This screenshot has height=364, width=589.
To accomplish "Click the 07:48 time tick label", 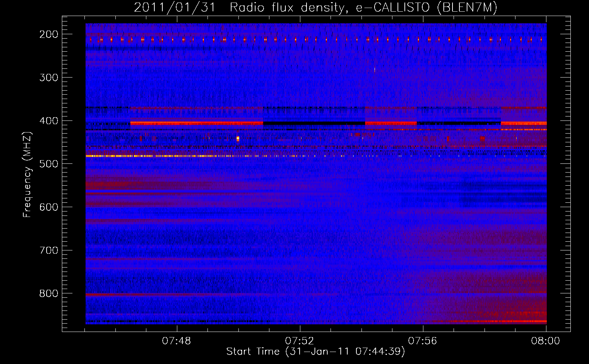I will pyautogui.click(x=177, y=341).
